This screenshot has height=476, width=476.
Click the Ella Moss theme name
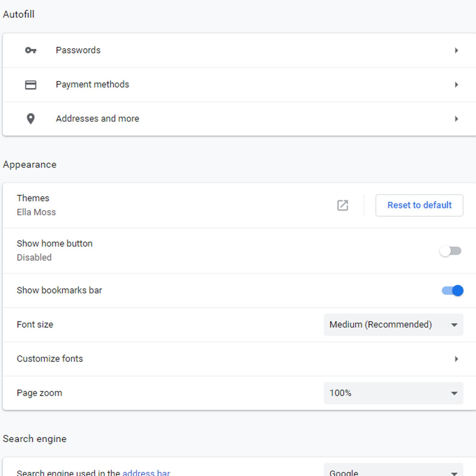tap(36, 212)
